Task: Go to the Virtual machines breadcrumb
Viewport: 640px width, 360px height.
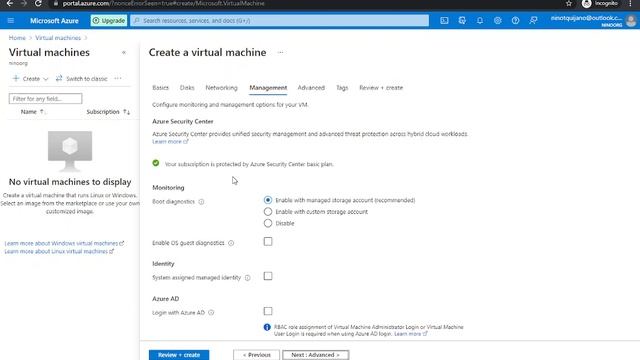Action: click(x=58, y=38)
